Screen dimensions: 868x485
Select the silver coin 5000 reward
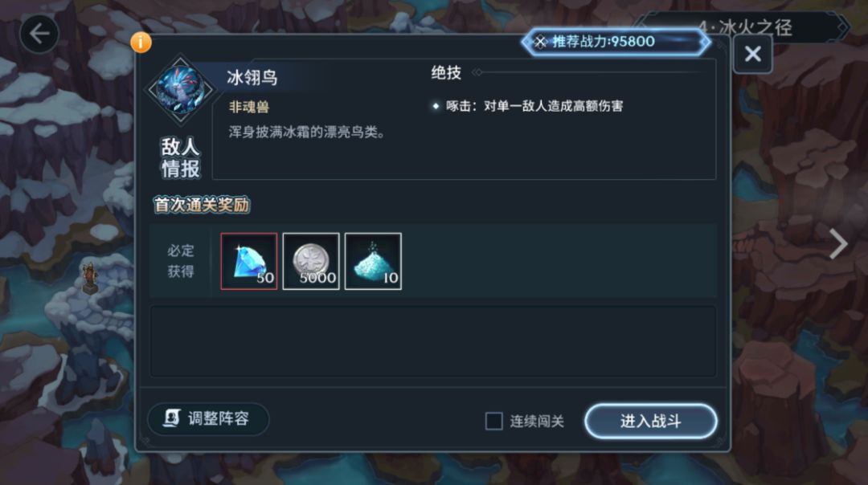pyautogui.click(x=311, y=261)
